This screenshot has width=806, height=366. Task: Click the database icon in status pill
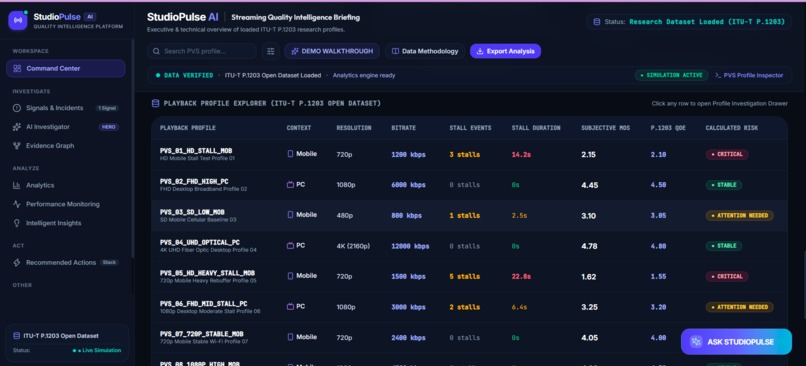[597, 22]
